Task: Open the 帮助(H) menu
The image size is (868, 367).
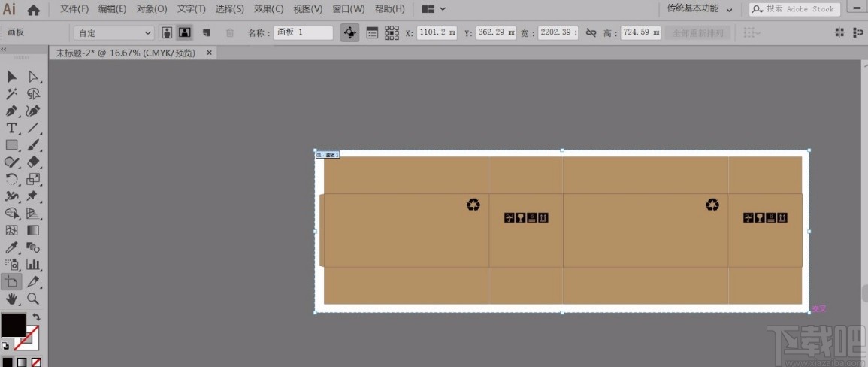Action: point(390,9)
